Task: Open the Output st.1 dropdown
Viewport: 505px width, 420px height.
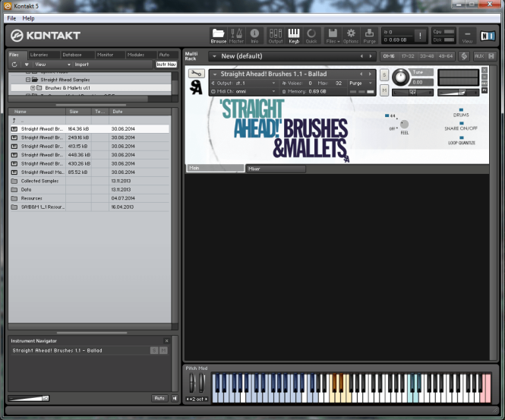Action: point(244,83)
